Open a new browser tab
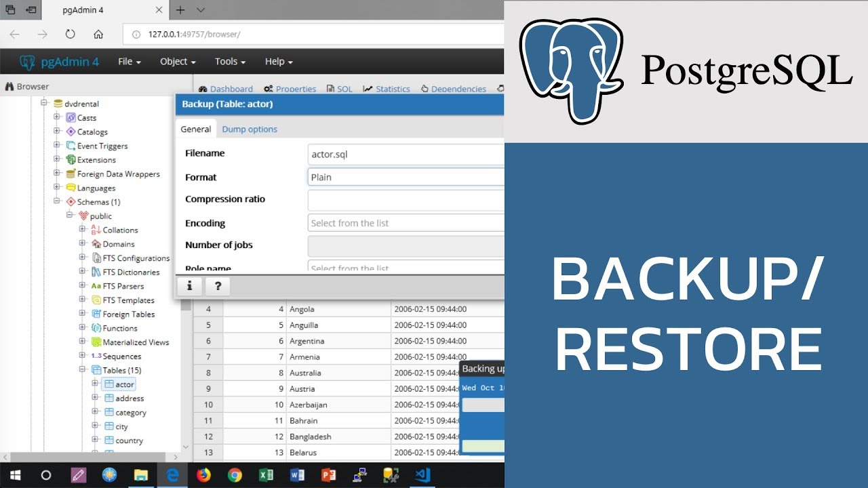Screen dimensions: 868x488 point(180,10)
